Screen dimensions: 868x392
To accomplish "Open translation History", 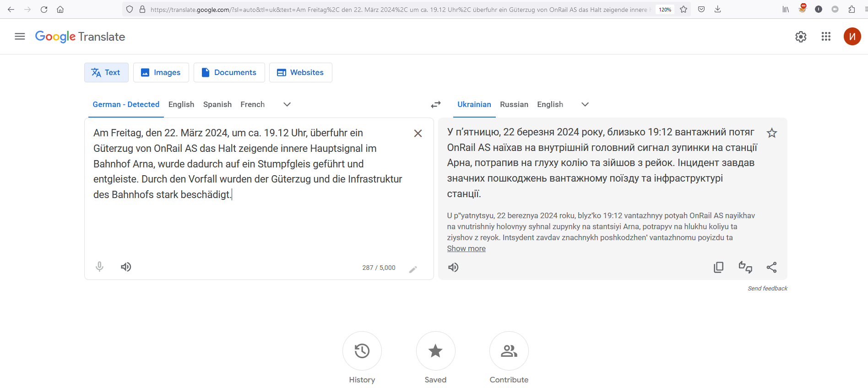I will click(362, 351).
